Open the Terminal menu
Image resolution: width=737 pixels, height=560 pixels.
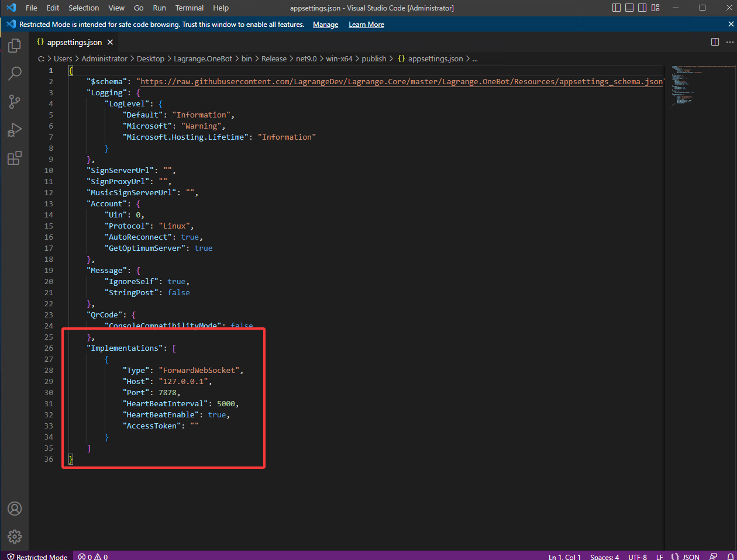coord(190,8)
